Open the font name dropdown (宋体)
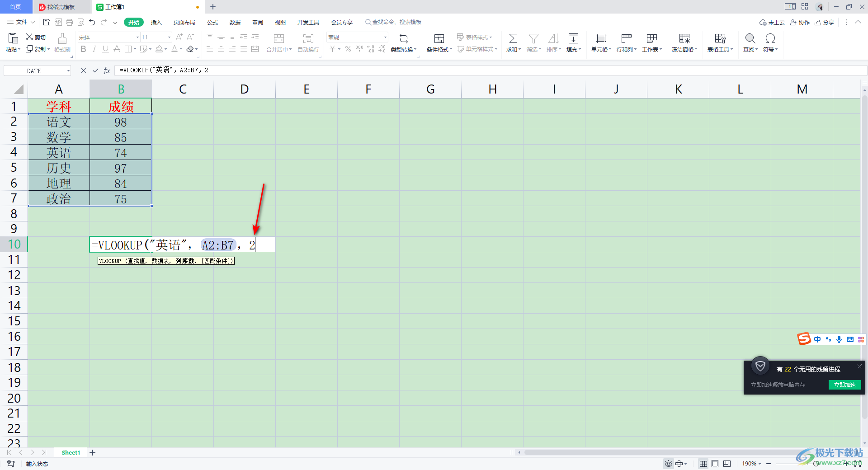 point(137,37)
